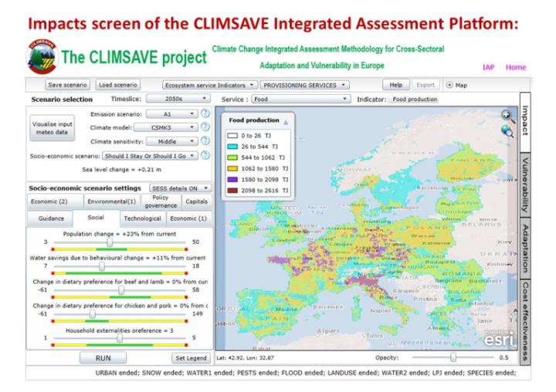Click help icon next to Climate sensitivity
Image resolution: width=556 pixels, height=392 pixels.
click(x=205, y=141)
